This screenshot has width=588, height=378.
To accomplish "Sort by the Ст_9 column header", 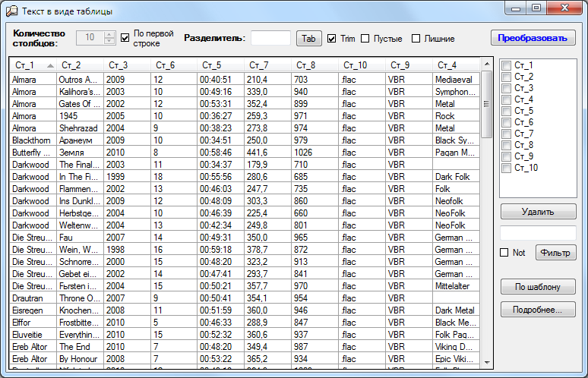I will click(409, 65).
